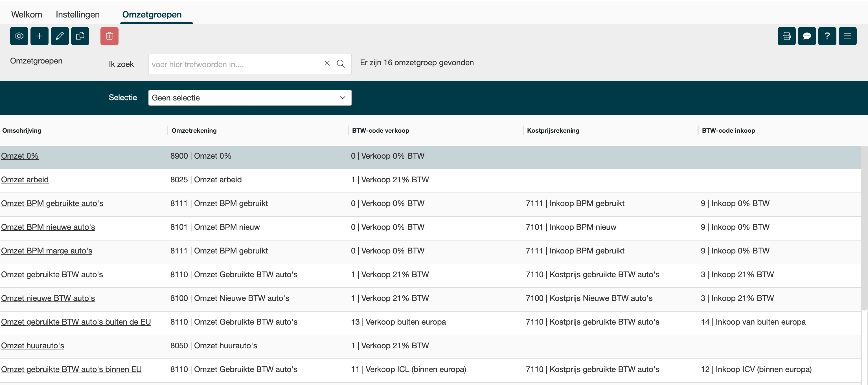The height and width of the screenshot is (385, 868).
Task: Sort by BTW-code verkoop column header
Action: (x=380, y=130)
